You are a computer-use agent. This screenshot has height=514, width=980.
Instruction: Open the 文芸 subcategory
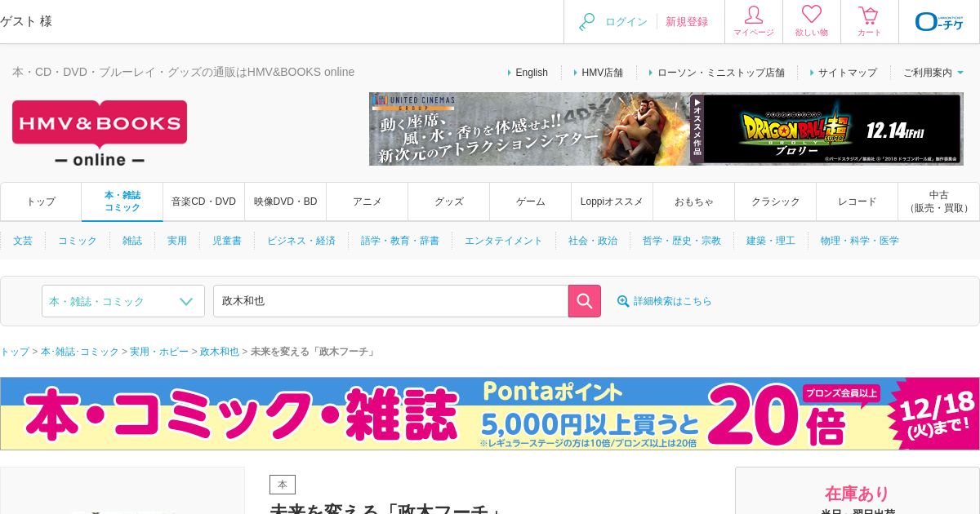[x=23, y=241]
